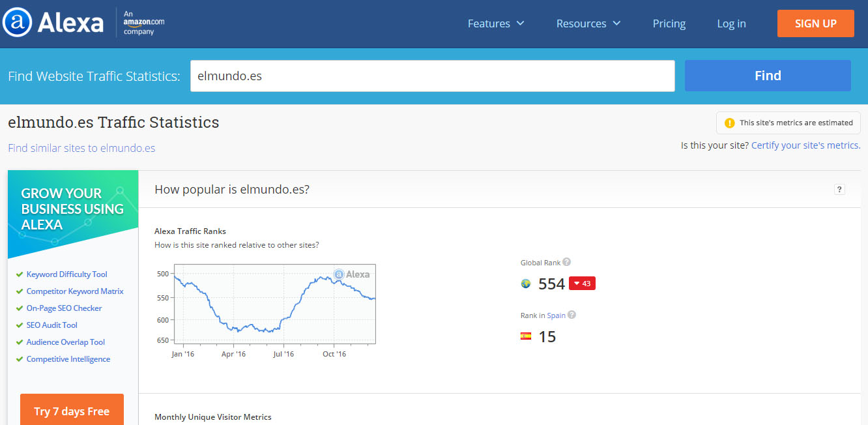Screen dimensions: 868x425
Task: Click Try 7 days Free button
Action: [72, 410]
